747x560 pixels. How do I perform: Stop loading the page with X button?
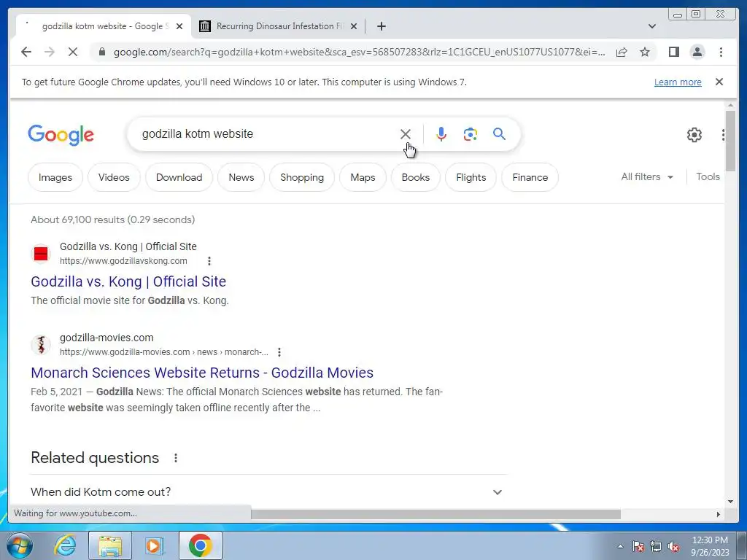pos(73,52)
